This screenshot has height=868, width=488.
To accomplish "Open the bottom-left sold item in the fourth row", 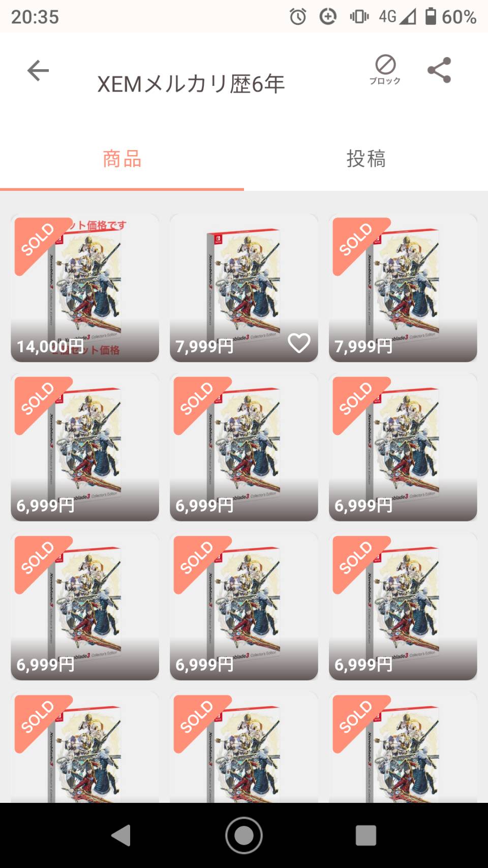I will click(85, 747).
